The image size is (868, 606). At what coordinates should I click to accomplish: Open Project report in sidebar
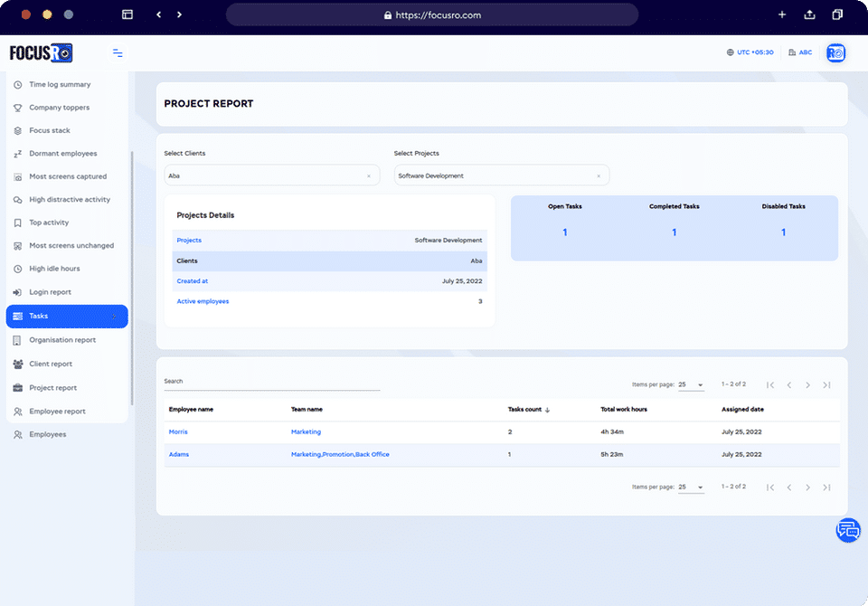(x=53, y=388)
